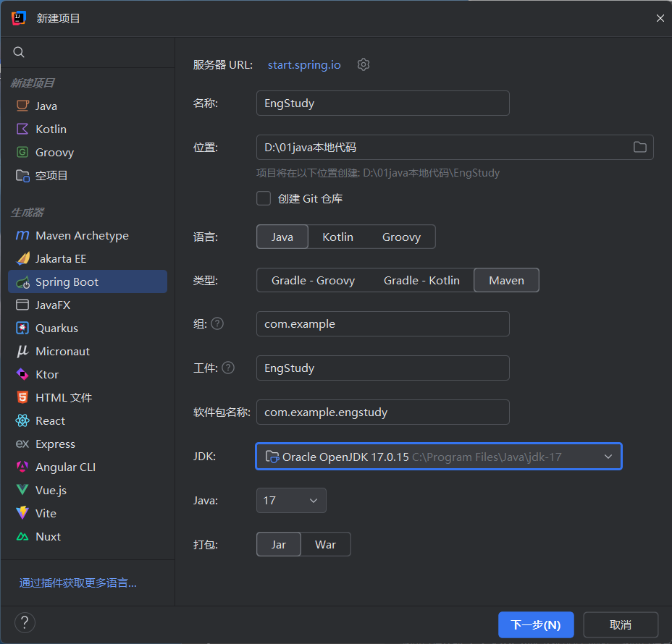Viewport: 672px width, 644px height.
Task: Select Java in the project list
Action: 88,106
